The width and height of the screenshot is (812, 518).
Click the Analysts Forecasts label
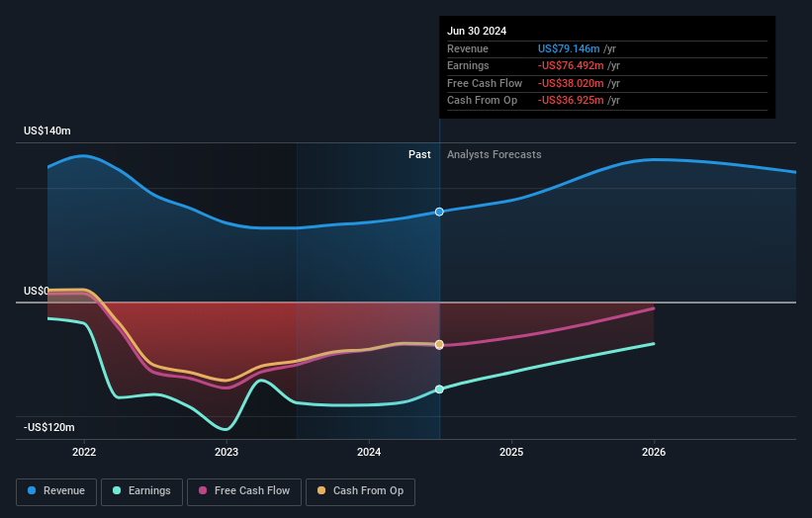coord(495,155)
